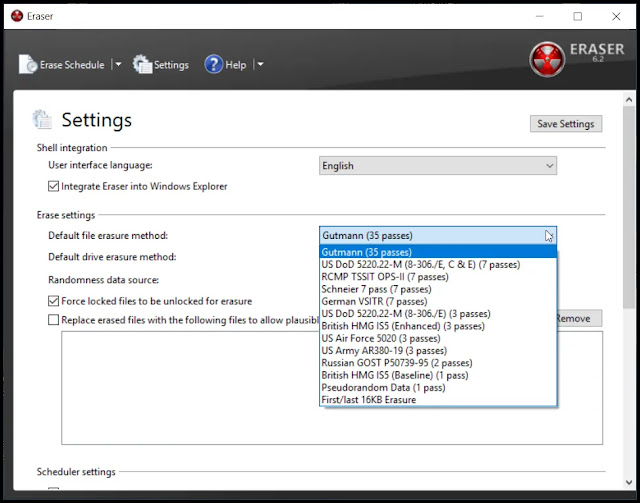
Task: Click the Shell integration section heading
Action: [x=72, y=148]
